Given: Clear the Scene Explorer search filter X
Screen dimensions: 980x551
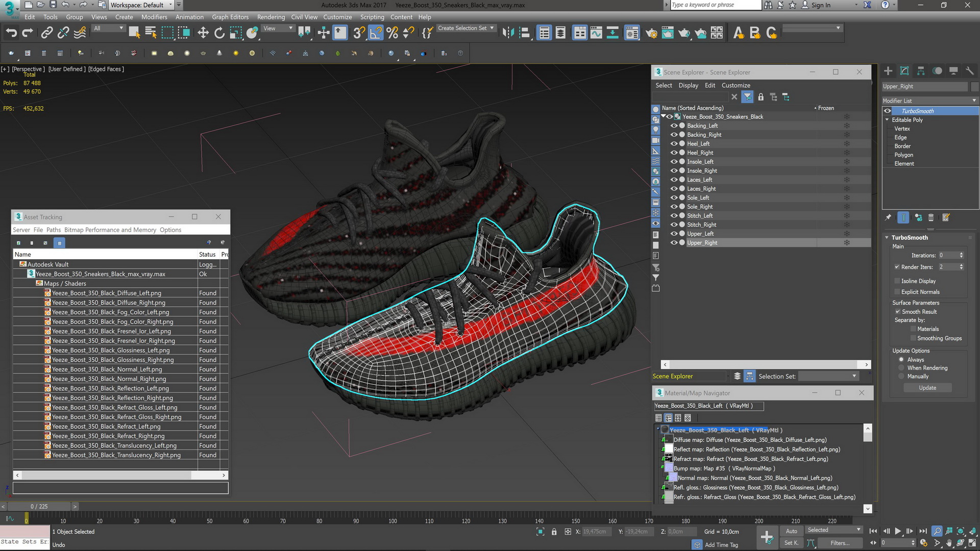Looking at the screenshot, I should [734, 97].
